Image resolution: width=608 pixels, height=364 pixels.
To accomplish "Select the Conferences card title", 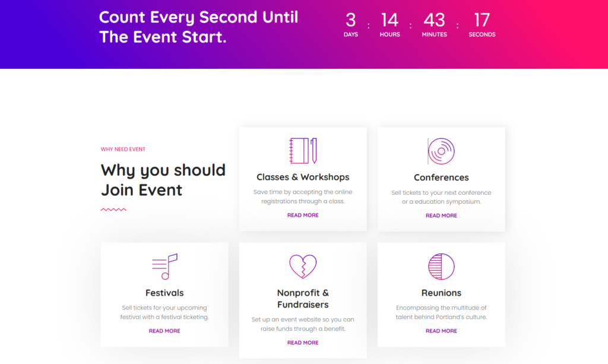I will [x=441, y=178].
